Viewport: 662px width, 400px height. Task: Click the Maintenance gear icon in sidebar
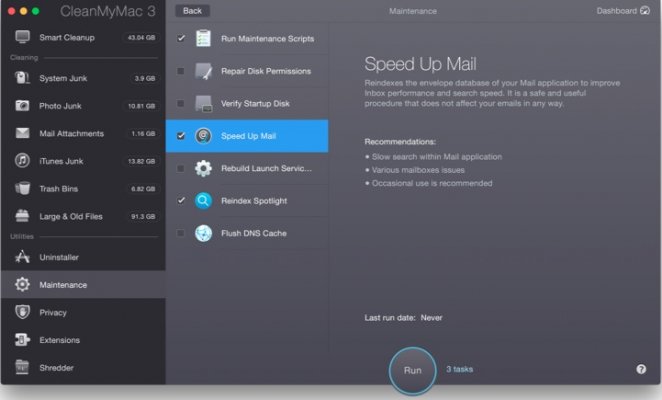pyautogui.click(x=22, y=284)
